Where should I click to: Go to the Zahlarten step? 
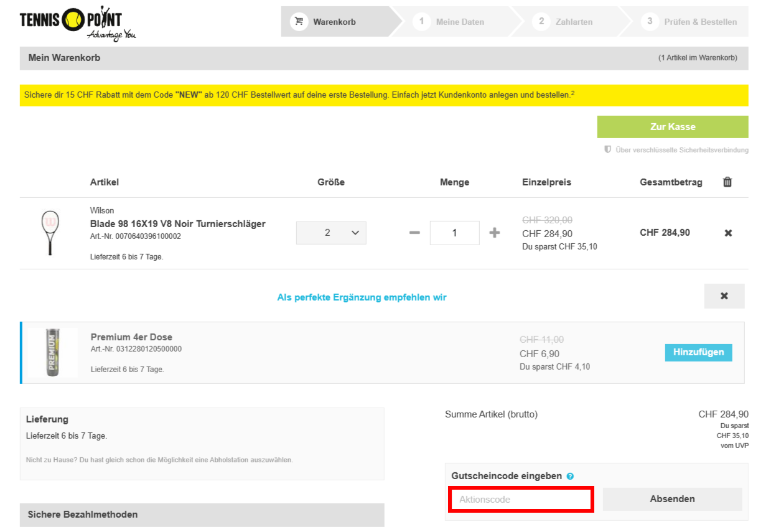pyautogui.click(x=564, y=22)
